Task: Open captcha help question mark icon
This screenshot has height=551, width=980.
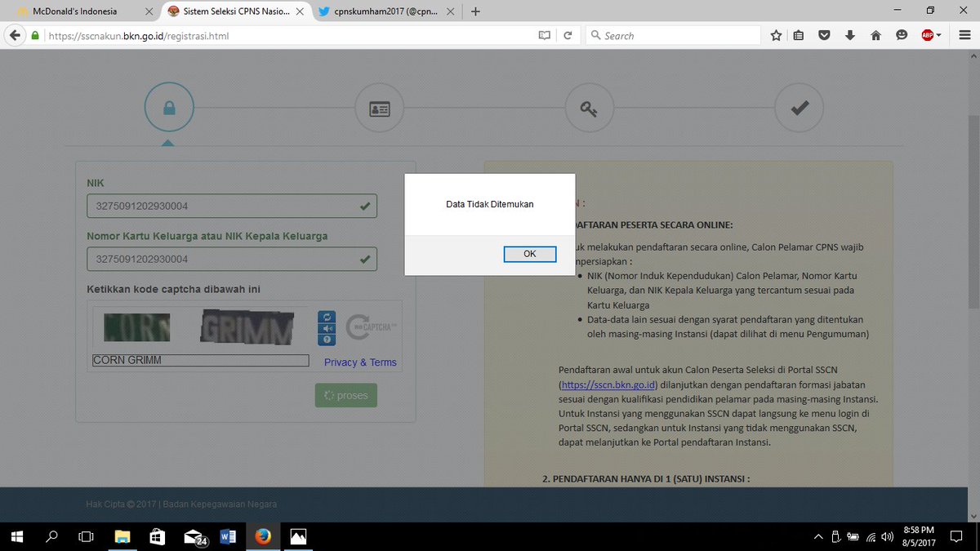Action: point(327,340)
